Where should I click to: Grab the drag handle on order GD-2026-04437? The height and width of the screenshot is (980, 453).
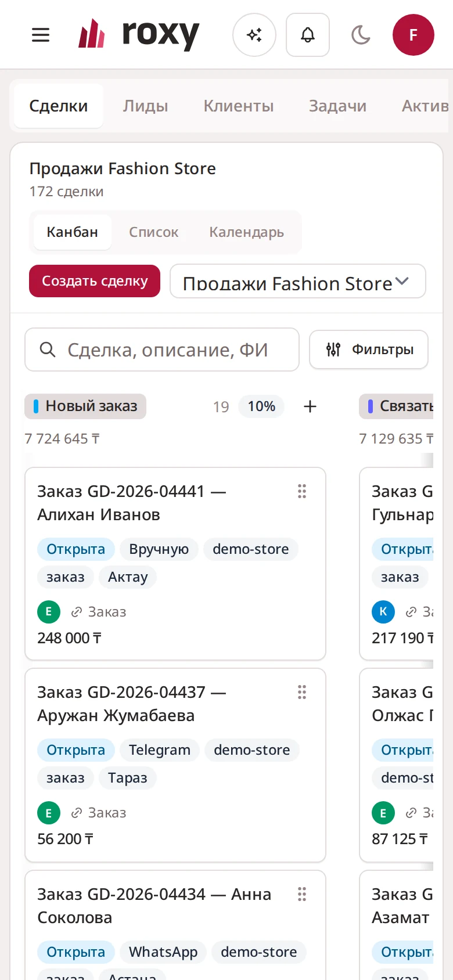(x=302, y=692)
